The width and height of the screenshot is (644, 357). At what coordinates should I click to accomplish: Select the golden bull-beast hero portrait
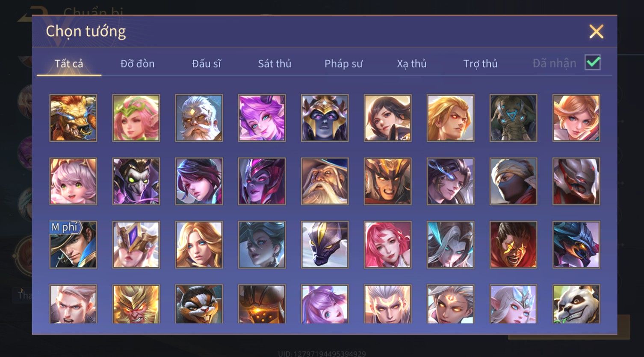click(x=73, y=118)
